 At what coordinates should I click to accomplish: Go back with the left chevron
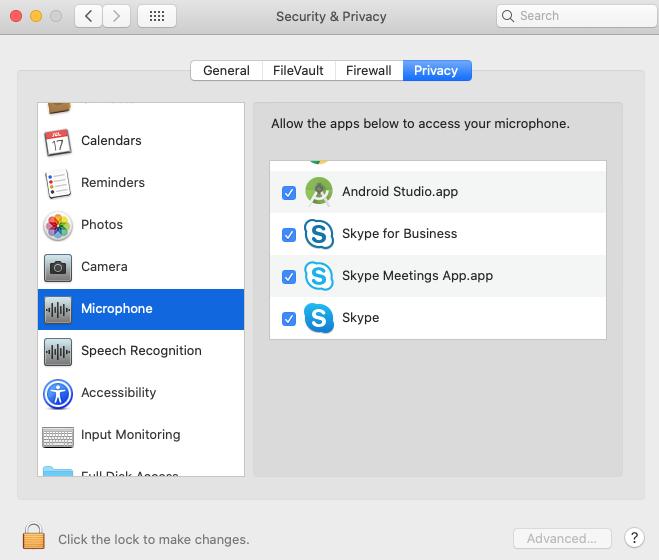pyautogui.click(x=88, y=16)
